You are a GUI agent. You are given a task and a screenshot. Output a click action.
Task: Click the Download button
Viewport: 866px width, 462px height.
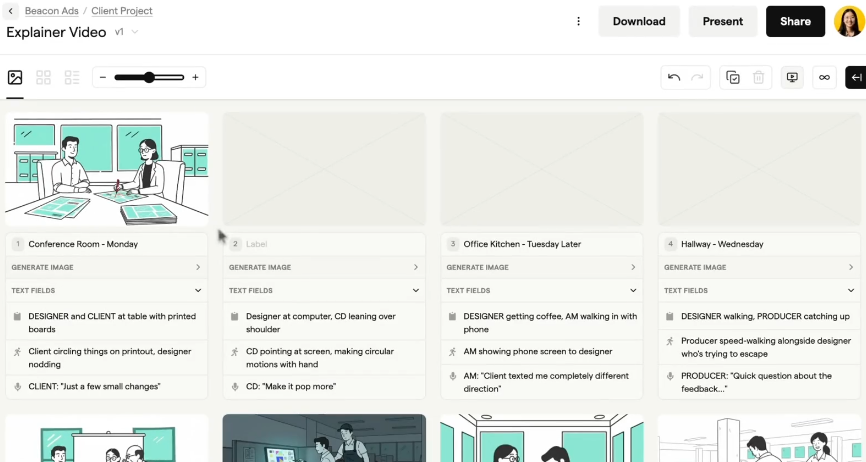pos(638,21)
